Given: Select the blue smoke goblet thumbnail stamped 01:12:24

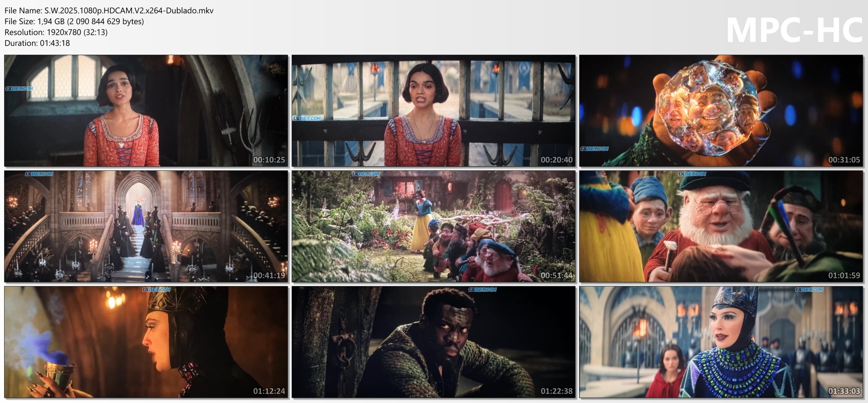Looking at the screenshot, I should pos(146,342).
